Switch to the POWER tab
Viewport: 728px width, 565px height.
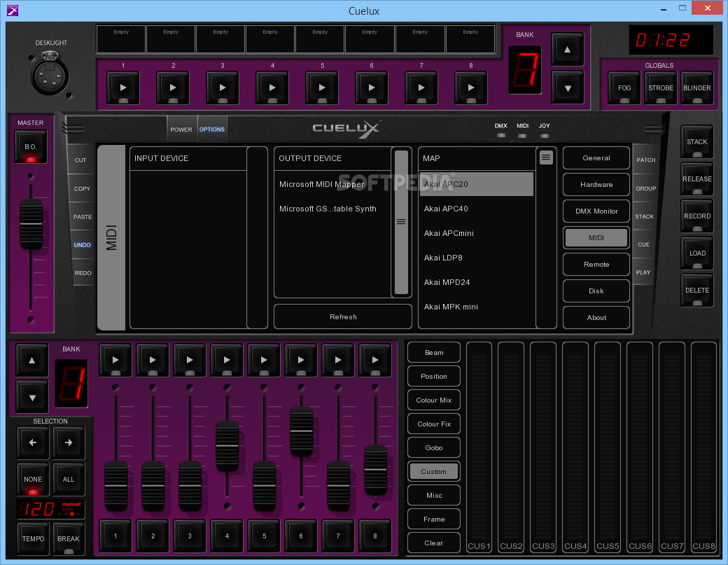coord(181,130)
